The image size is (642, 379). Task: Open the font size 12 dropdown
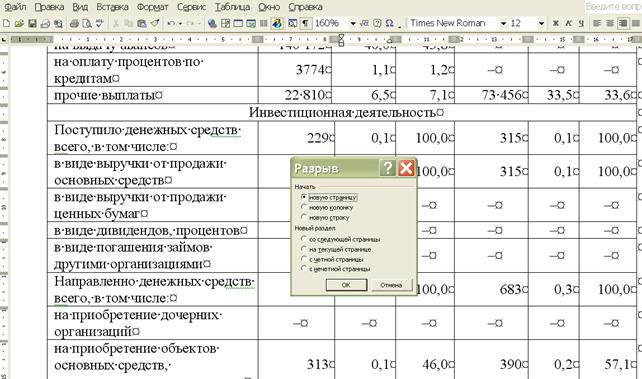[x=541, y=24]
